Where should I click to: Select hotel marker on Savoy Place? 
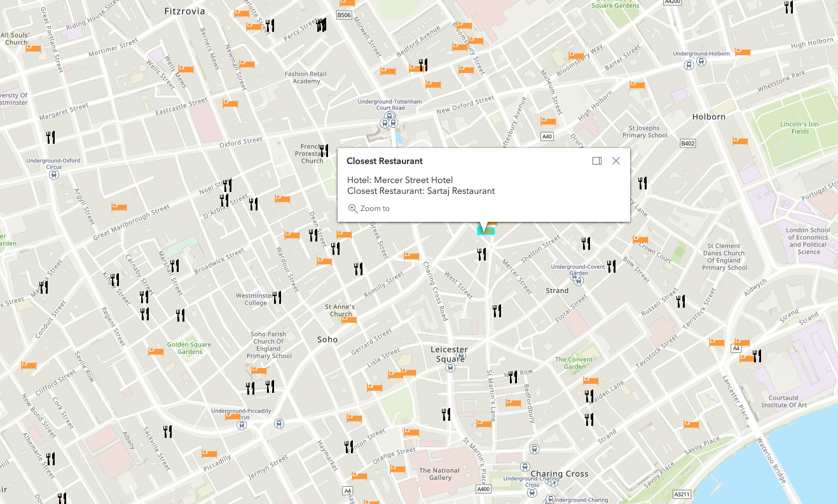tap(691, 424)
